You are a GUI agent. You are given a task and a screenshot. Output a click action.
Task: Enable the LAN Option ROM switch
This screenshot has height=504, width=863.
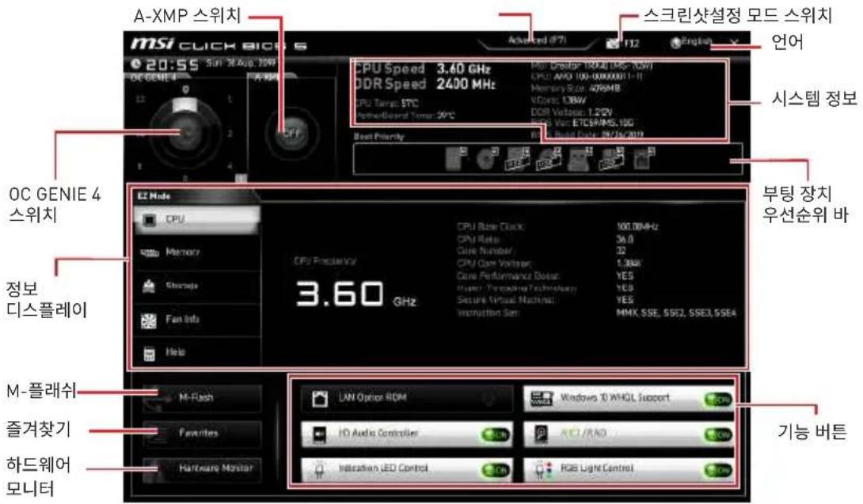coord(490,399)
